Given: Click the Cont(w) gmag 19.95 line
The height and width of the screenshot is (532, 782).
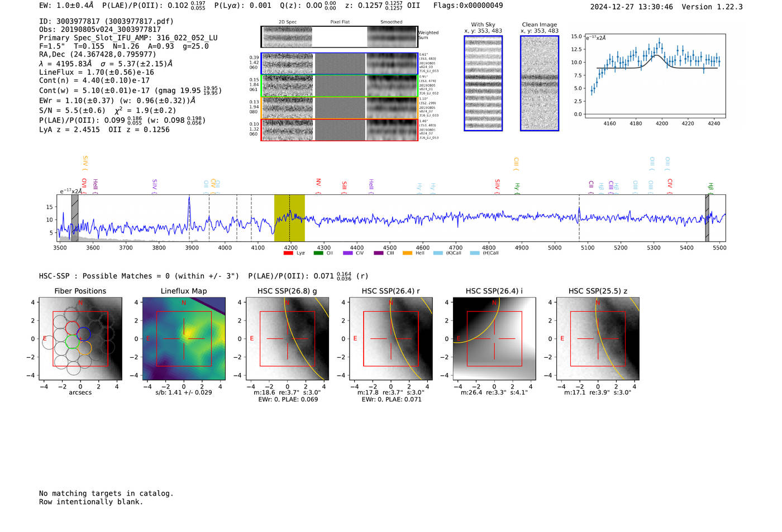Looking at the screenshot, I should pos(130,90).
